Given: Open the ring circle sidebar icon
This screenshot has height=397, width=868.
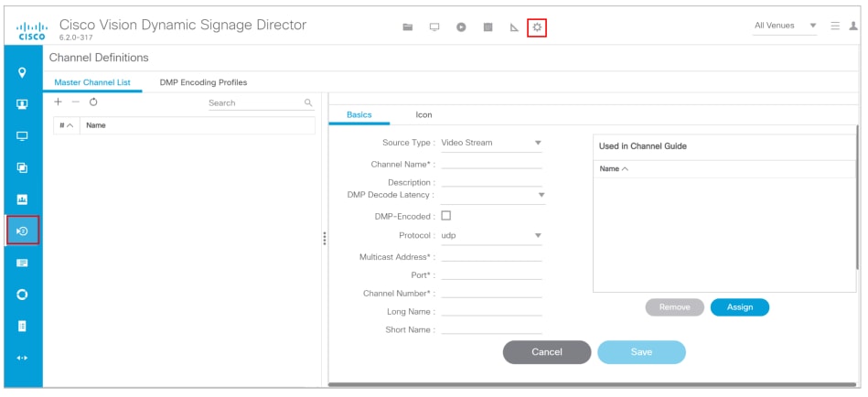Looking at the screenshot, I should pyautogui.click(x=22, y=294).
